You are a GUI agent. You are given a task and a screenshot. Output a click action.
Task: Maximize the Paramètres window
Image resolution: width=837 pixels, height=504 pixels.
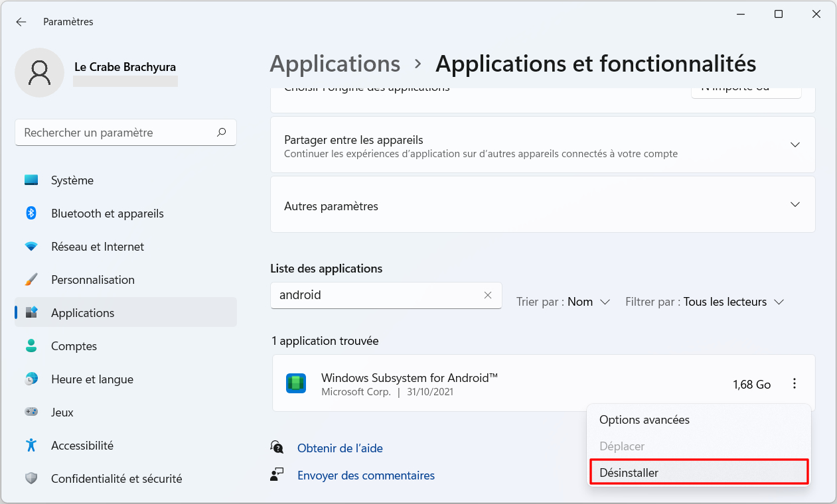coord(779,14)
